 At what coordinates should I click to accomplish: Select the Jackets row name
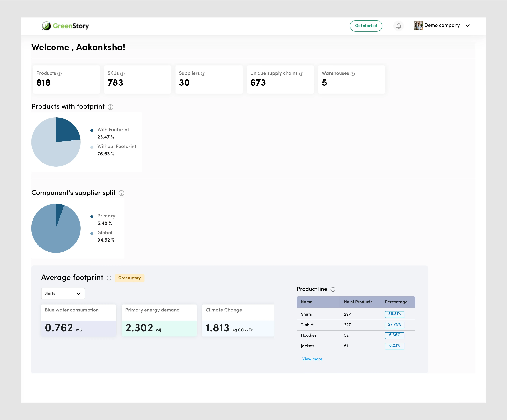click(308, 346)
